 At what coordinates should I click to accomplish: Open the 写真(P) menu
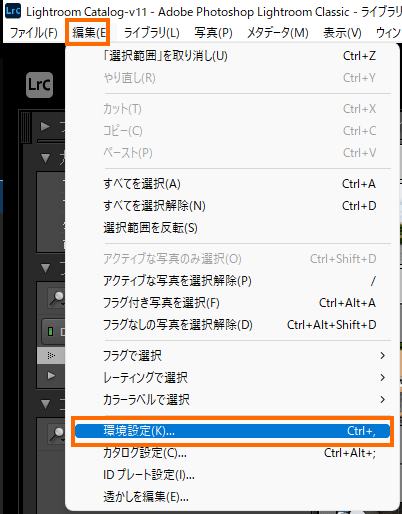[213, 33]
